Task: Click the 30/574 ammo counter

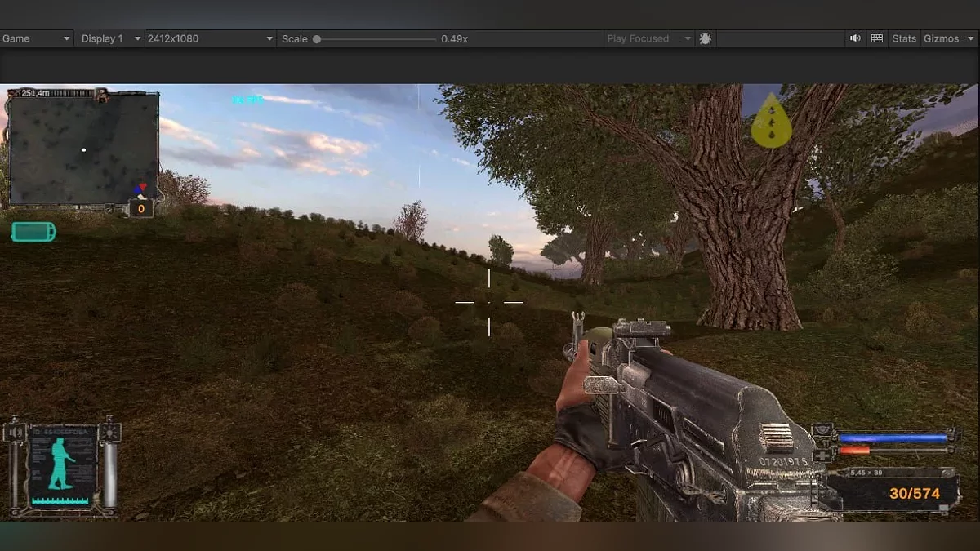Action: point(914,493)
